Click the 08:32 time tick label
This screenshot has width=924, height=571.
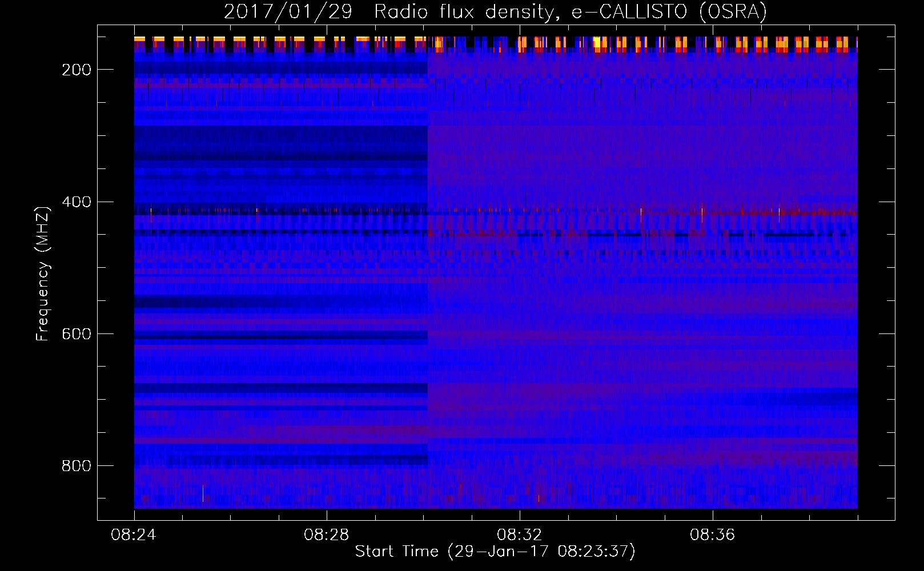point(520,535)
